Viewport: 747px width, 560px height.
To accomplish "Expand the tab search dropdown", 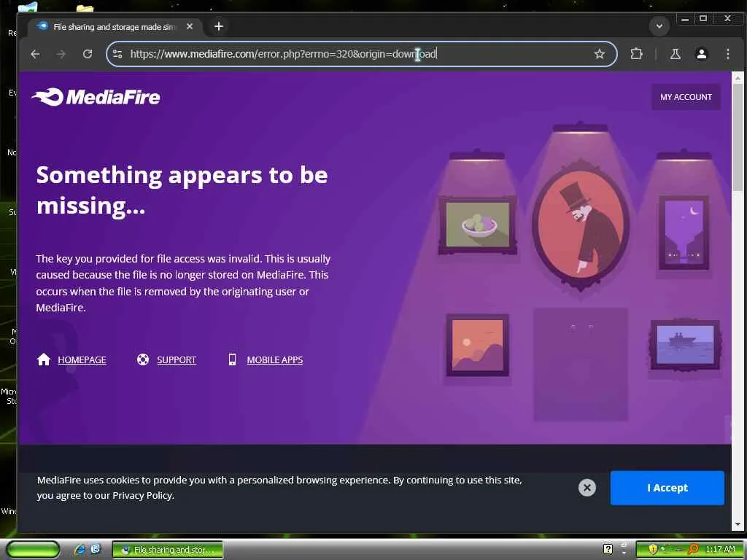I will [659, 26].
